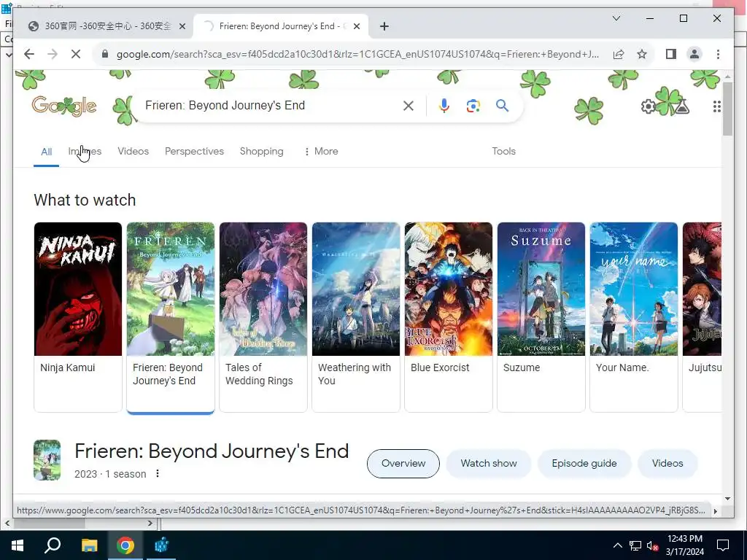
Task: Click the muted volume tray icon
Action: pyautogui.click(x=652, y=545)
